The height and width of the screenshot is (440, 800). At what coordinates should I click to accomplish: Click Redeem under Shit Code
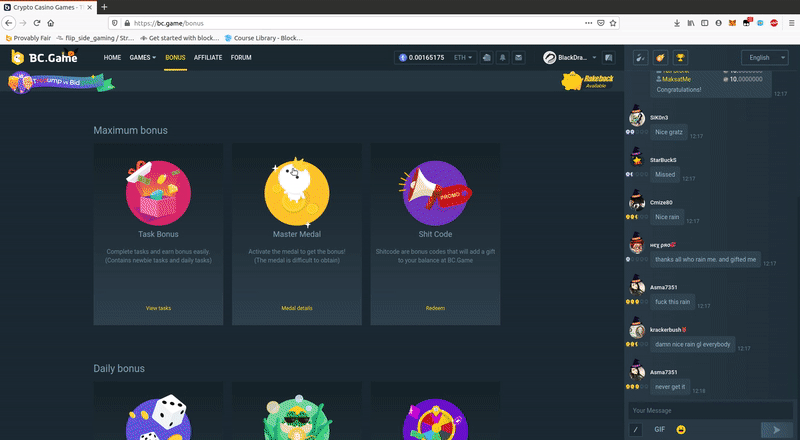point(435,308)
